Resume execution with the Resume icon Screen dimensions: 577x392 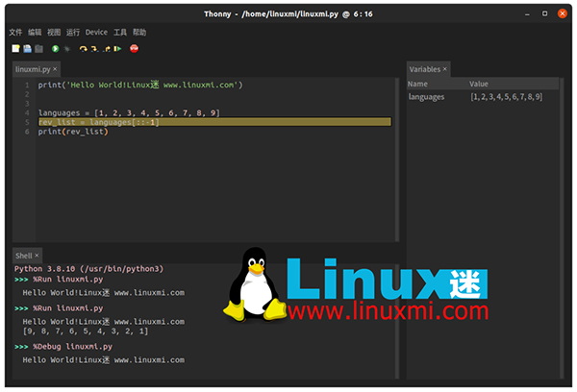[117, 49]
